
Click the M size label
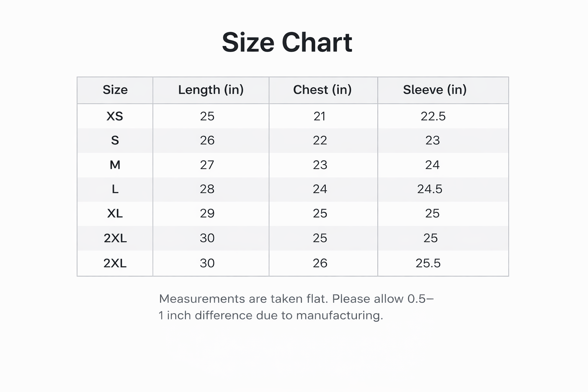pyautogui.click(x=115, y=165)
